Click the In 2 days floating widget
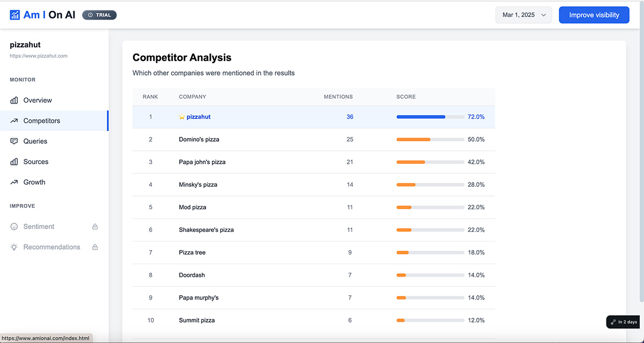 (x=624, y=322)
